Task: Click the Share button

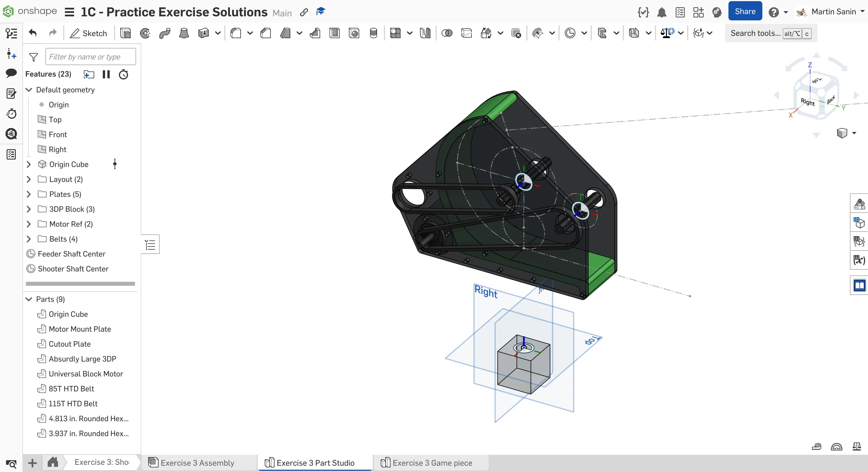Action: pos(745,11)
